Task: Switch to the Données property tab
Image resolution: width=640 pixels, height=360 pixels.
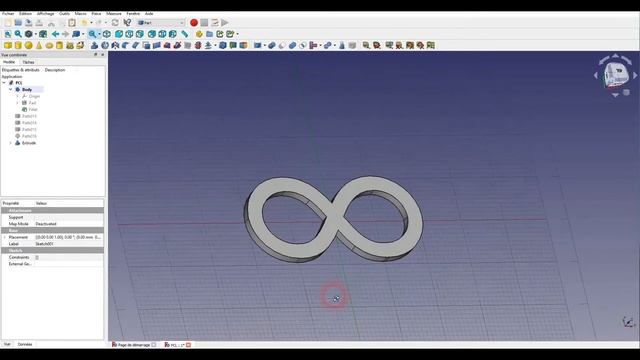Action: pyautogui.click(x=25, y=344)
